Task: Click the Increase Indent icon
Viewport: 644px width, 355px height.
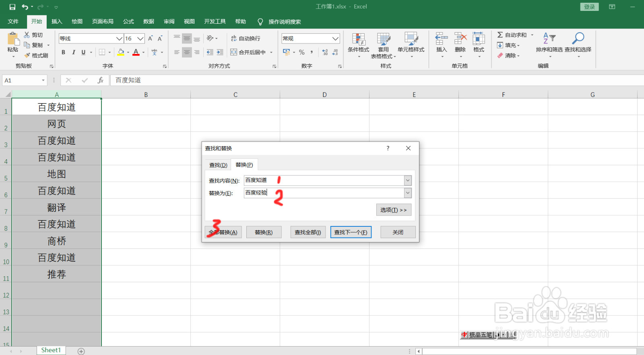Action: click(220, 52)
